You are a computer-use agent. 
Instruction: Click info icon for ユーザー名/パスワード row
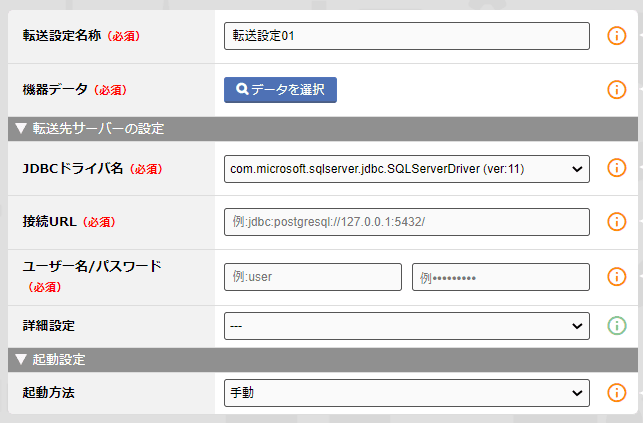pos(616,277)
